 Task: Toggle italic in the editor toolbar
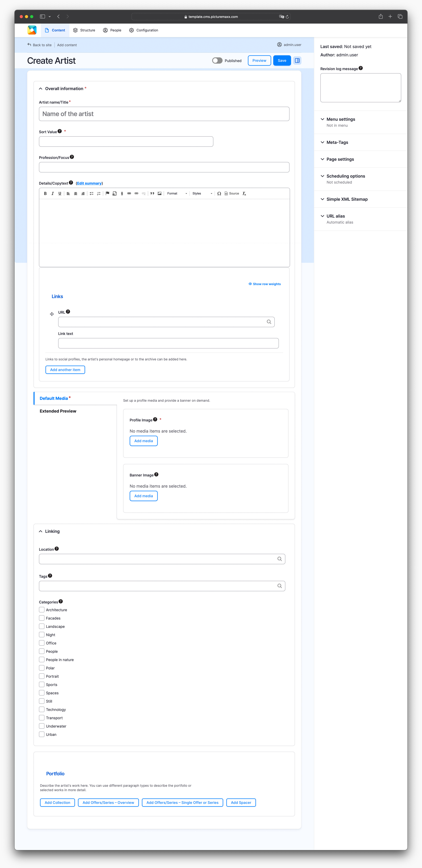click(x=53, y=193)
